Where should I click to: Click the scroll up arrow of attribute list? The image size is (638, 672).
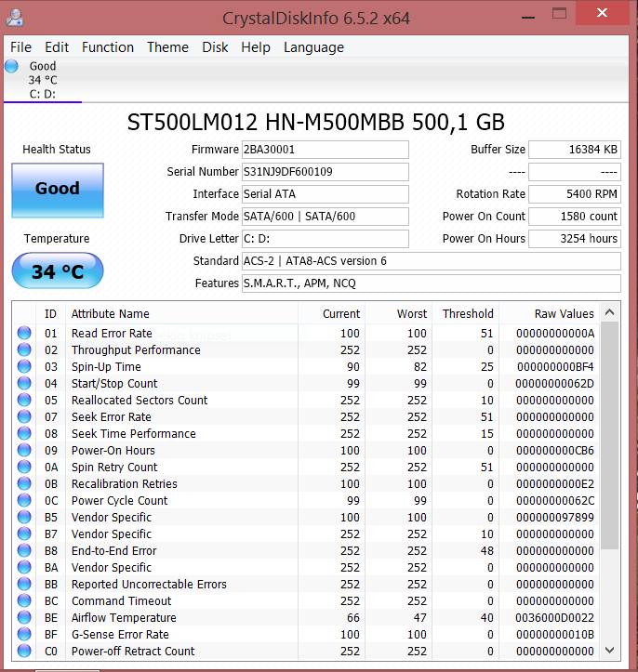(609, 312)
